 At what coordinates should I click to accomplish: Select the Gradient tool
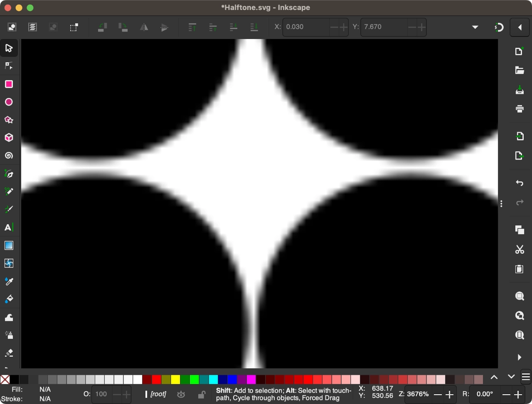(9, 245)
